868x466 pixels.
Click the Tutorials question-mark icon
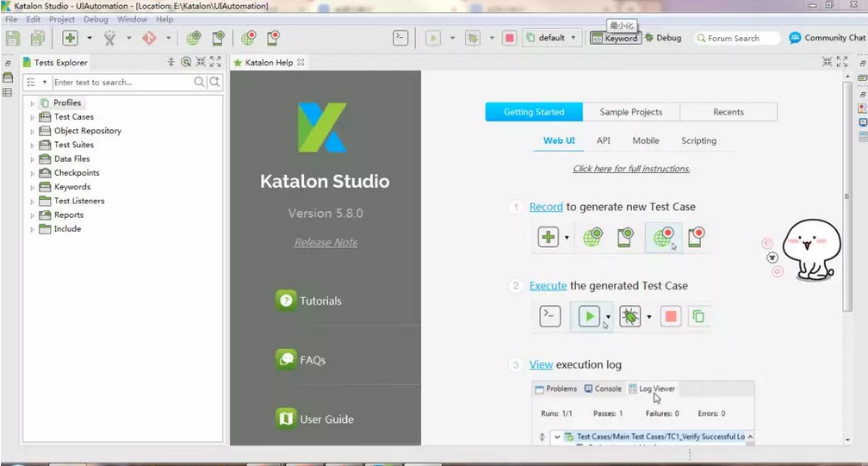(286, 301)
